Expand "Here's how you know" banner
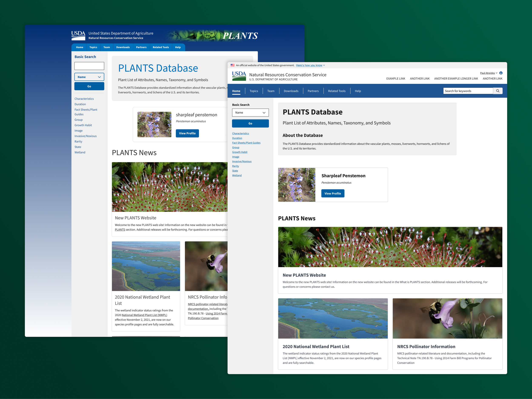Screen dimensions: 532x399 [310, 65]
